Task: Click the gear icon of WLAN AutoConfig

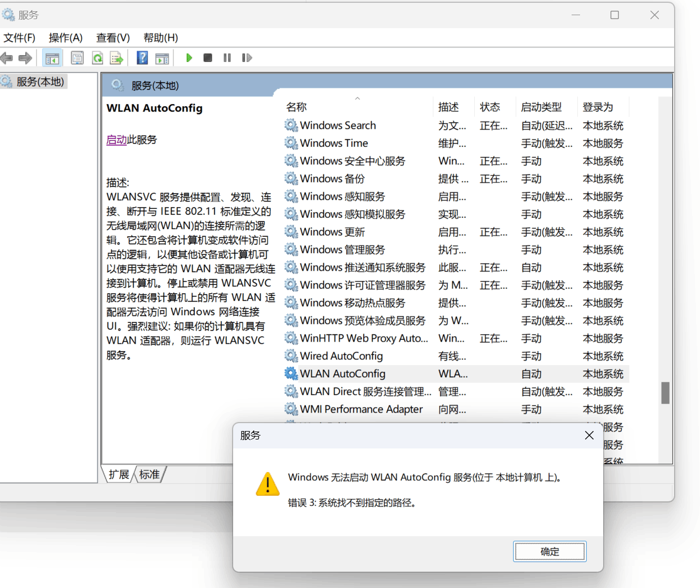Action: (291, 374)
